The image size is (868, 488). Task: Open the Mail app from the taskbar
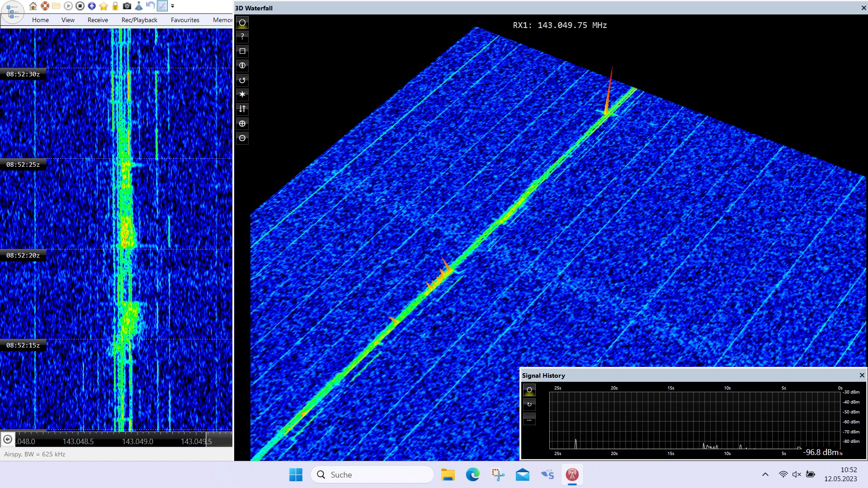pos(523,474)
